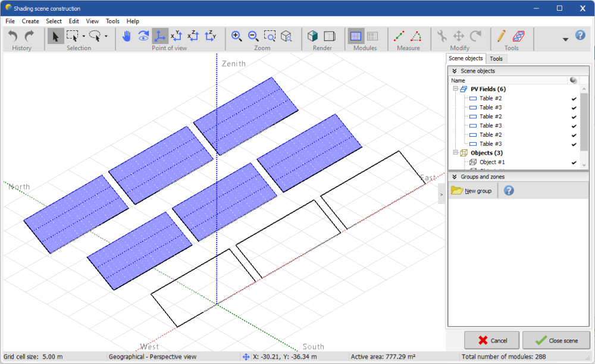Click the Close scene button

[x=556, y=340]
